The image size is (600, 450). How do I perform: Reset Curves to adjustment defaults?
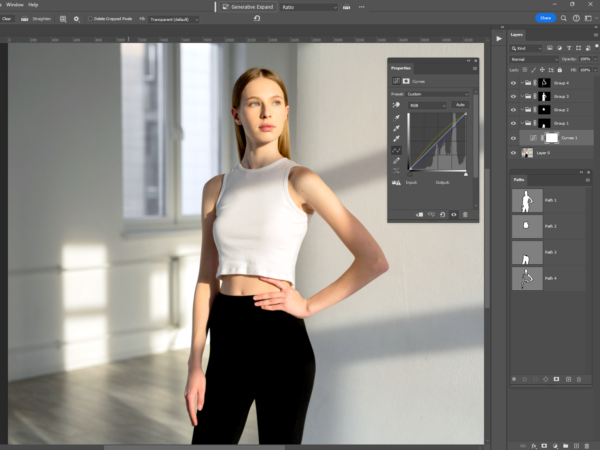442,214
